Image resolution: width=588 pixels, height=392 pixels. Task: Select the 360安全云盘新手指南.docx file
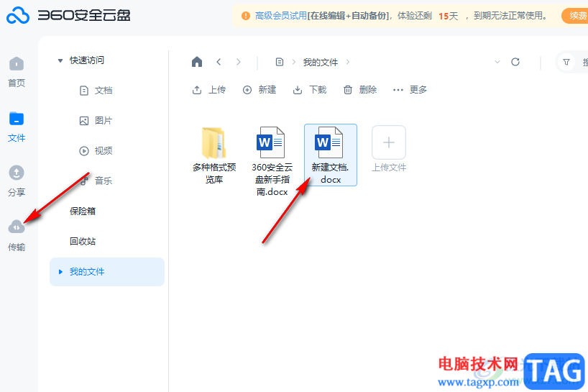(272, 161)
